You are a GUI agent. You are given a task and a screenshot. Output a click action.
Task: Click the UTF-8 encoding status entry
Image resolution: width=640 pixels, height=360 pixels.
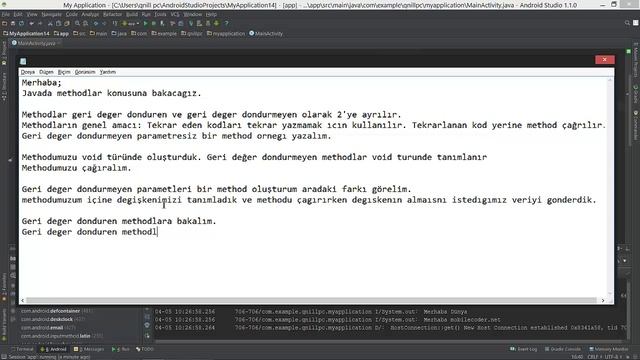[x=614, y=357]
